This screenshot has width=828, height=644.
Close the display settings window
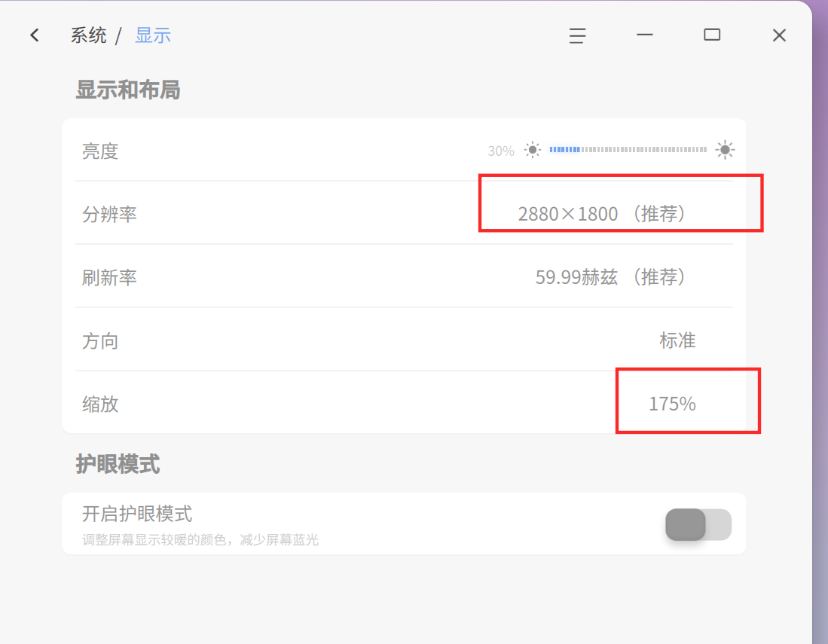[x=779, y=35]
